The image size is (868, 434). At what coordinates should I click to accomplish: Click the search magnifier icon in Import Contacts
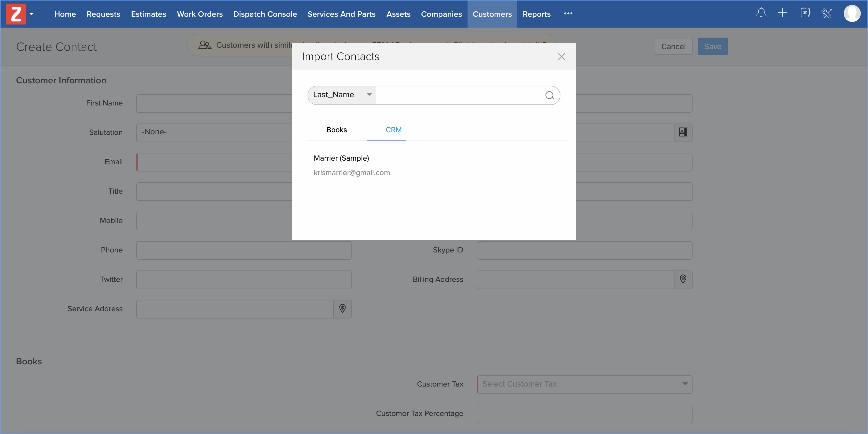550,95
